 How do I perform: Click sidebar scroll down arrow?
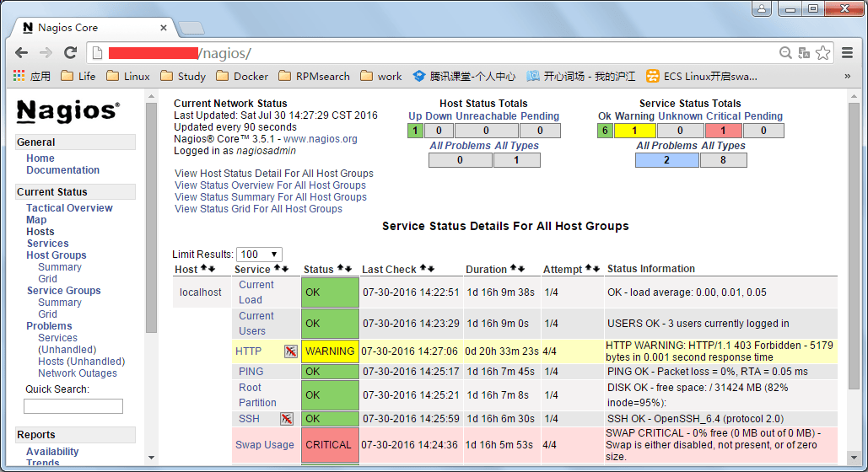pyautogui.click(x=151, y=458)
